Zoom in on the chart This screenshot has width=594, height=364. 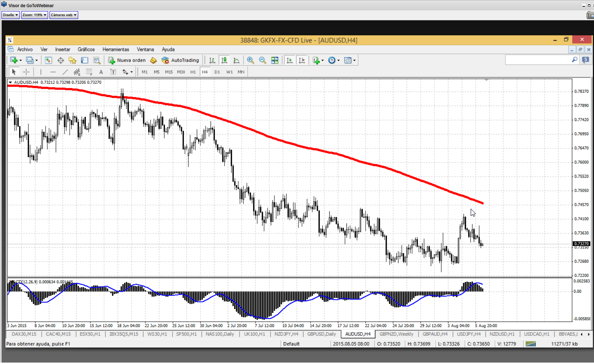[250, 60]
